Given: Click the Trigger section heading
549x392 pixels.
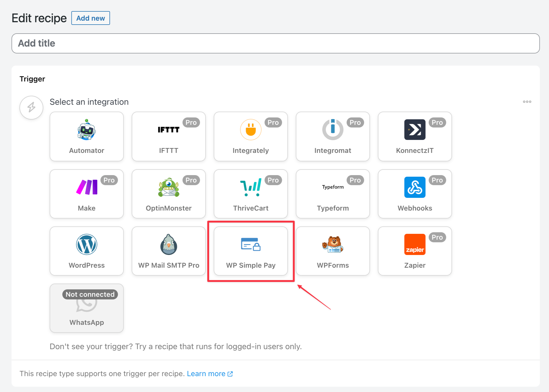Looking at the screenshot, I should pyautogui.click(x=32, y=79).
